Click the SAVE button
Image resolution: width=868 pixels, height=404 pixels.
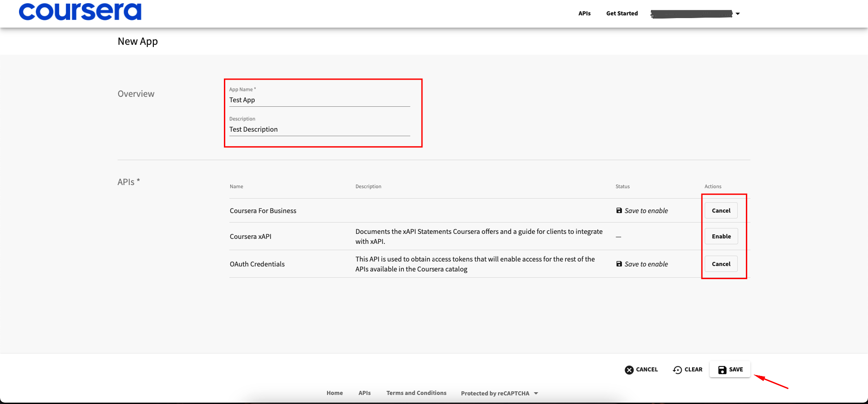point(730,370)
